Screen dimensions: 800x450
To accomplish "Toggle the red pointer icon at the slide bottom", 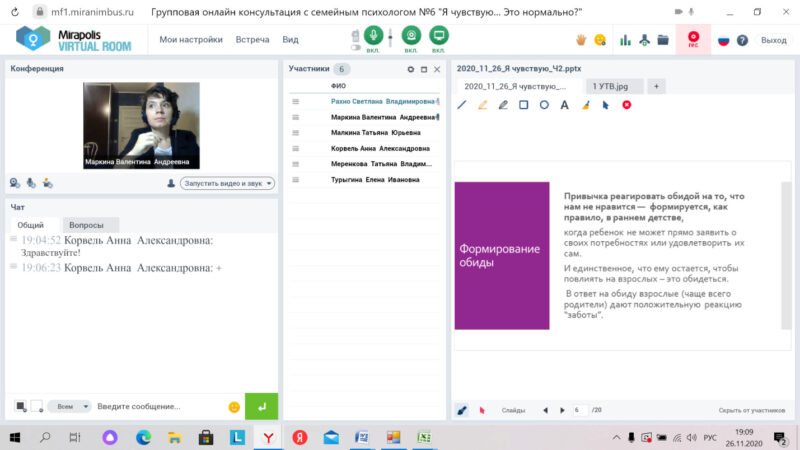I will (482, 410).
